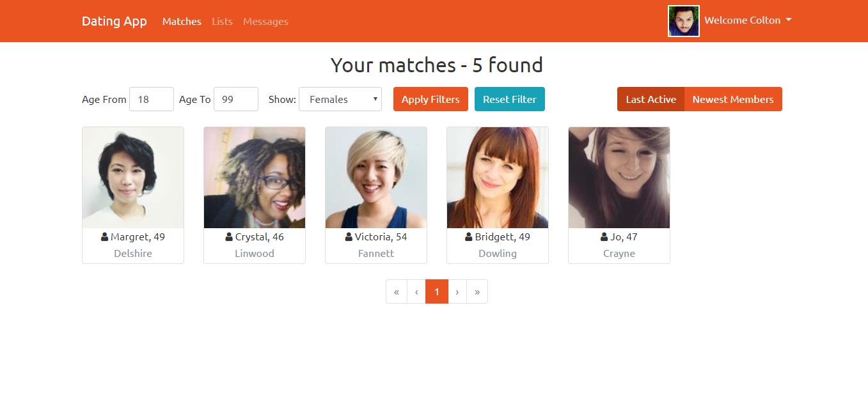The width and height of the screenshot is (868, 395).
Task: Sort matches by Newest Members
Action: [733, 99]
